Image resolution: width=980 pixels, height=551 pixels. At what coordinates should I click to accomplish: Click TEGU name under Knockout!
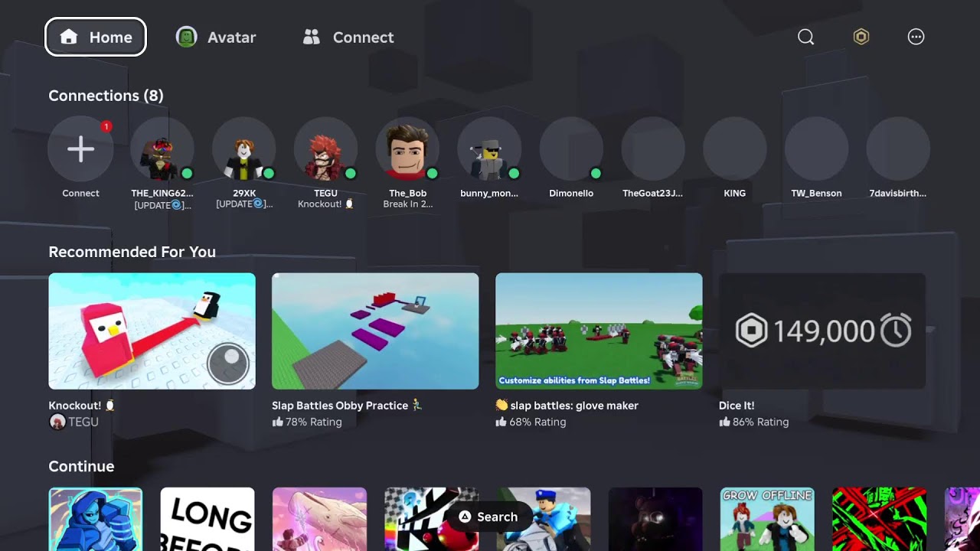click(x=83, y=422)
